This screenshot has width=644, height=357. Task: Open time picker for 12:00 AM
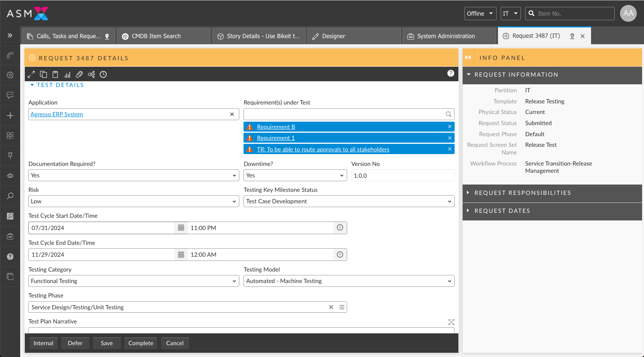pyautogui.click(x=340, y=254)
